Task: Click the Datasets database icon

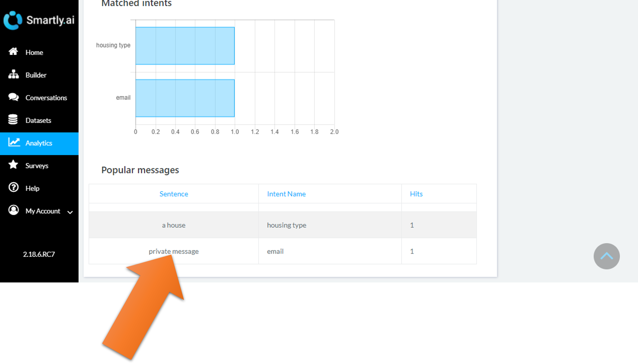Action: 13,119
